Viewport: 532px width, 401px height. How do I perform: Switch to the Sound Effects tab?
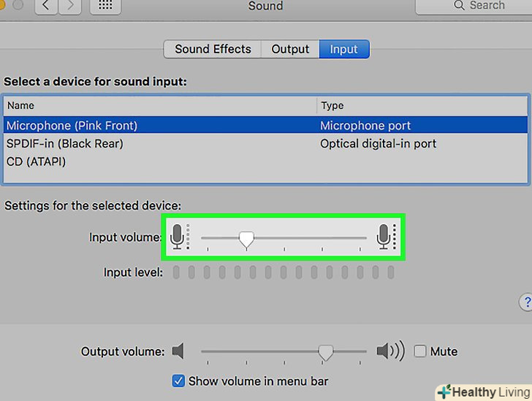pos(213,49)
